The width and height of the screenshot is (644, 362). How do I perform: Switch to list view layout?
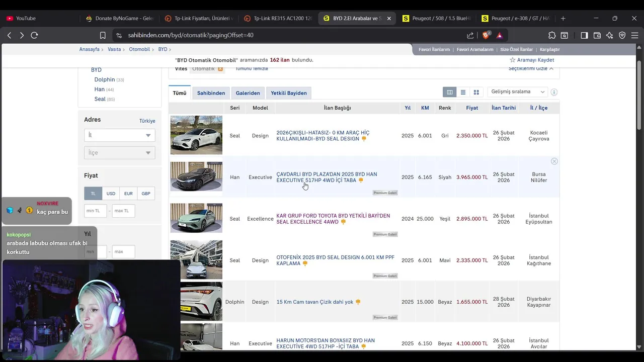tap(463, 92)
